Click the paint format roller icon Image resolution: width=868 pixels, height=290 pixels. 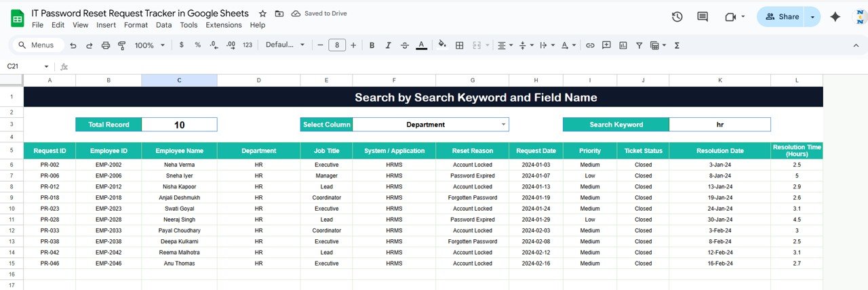tap(122, 45)
